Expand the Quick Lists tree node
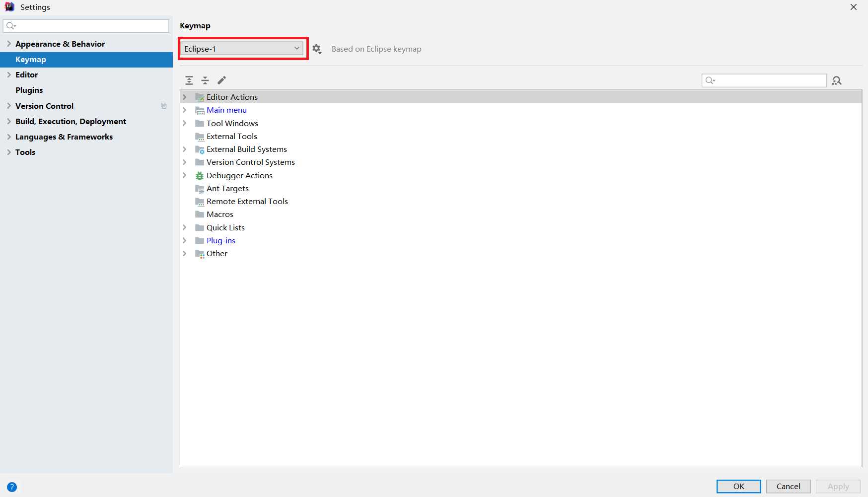Screen dimensions: 868x497 click(185, 227)
